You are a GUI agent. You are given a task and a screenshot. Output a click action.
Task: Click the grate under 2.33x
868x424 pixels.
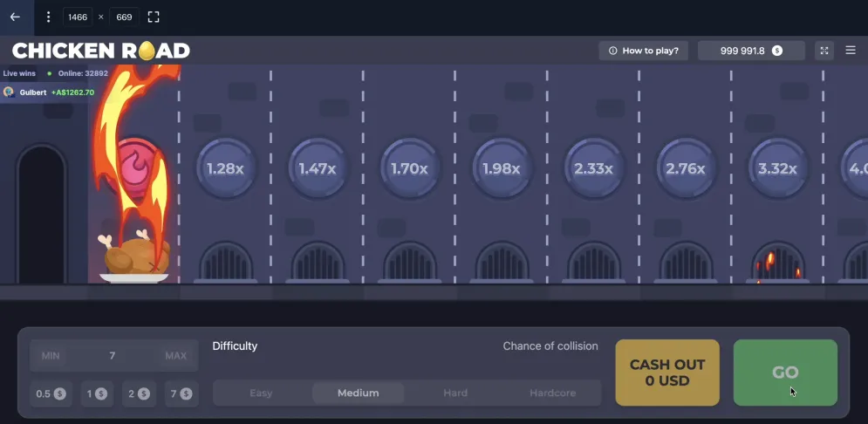coord(593,262)
